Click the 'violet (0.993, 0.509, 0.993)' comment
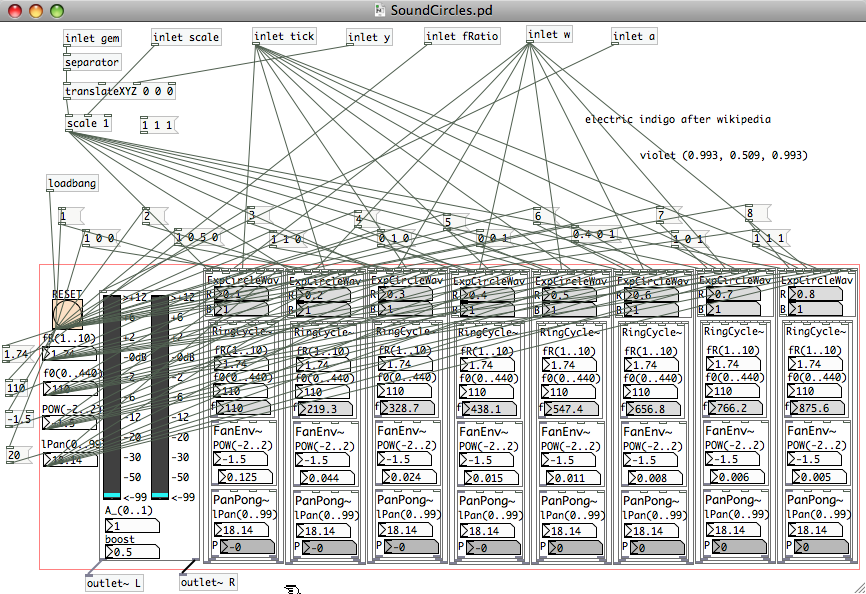 click(723, 156)
